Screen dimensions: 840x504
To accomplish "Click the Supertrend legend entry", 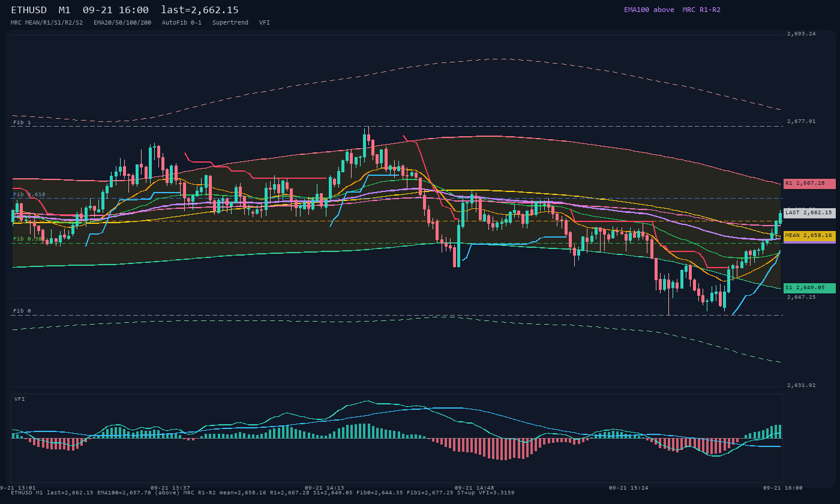I will pyautogui.click(x=230, y=23).
